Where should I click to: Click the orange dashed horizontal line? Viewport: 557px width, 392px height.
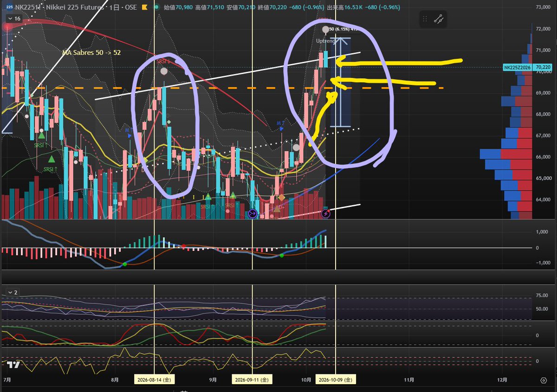[223, 88]
